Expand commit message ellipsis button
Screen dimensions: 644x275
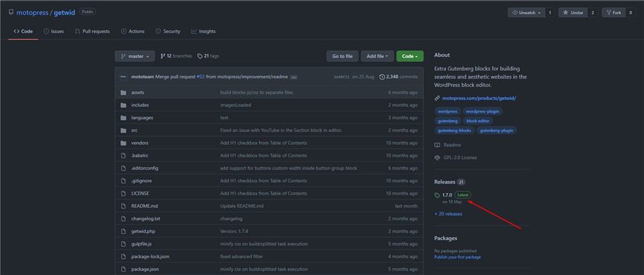294,77
